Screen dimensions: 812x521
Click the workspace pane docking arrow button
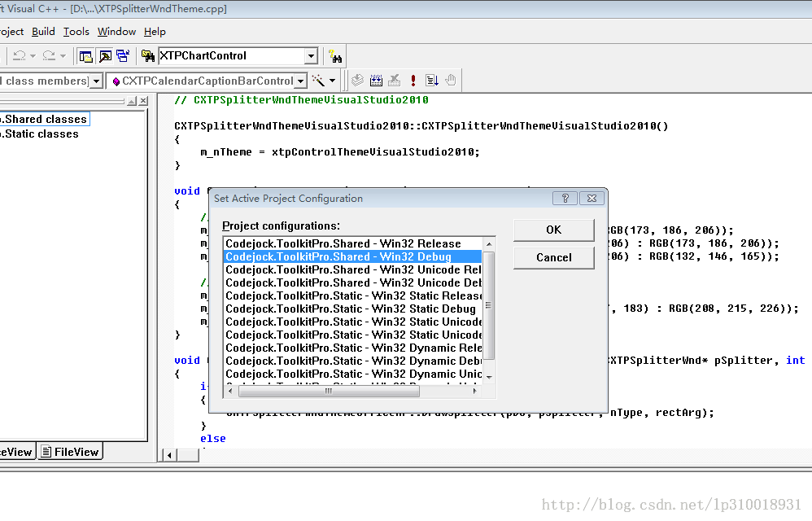[132, 101]
